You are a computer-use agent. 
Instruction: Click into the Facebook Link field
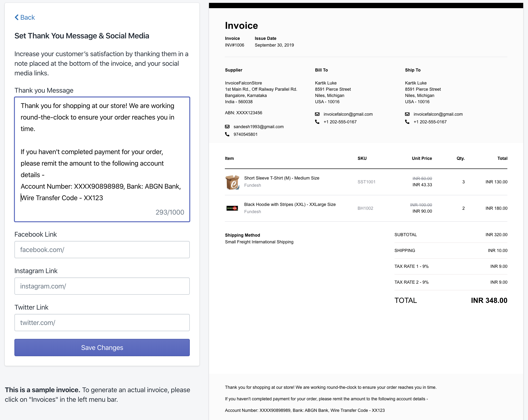tap(102, 250)
